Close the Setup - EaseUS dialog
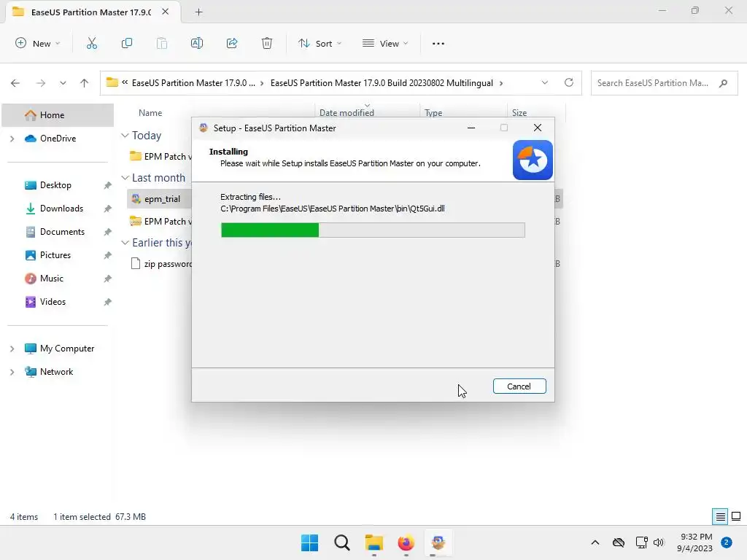747x560 pixels. pos(538,128)
